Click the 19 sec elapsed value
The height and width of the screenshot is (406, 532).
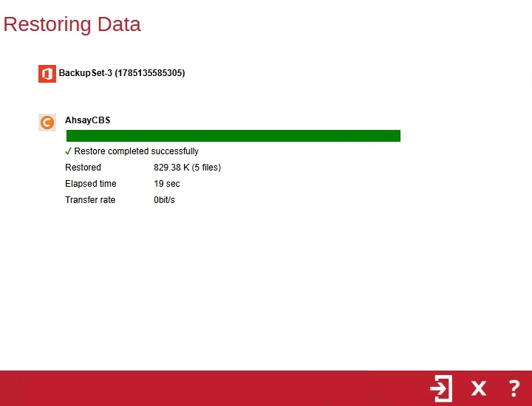coord(167,184)
